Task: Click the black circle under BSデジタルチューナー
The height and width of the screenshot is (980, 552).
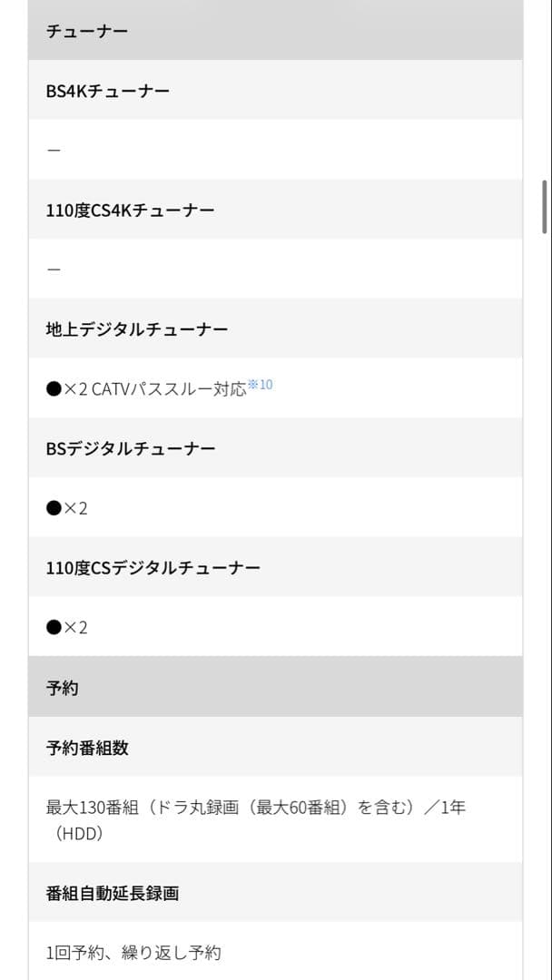Action: [x=54, y=508]
